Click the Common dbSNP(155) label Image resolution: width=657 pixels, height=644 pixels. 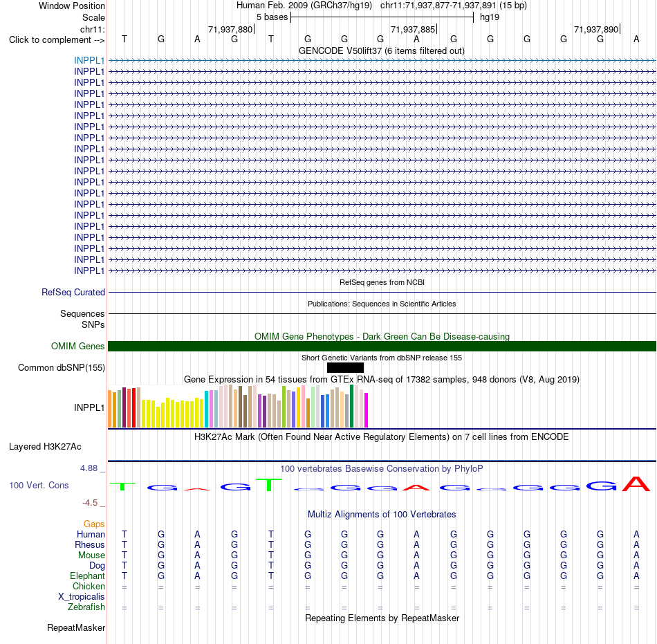(61, 367)
